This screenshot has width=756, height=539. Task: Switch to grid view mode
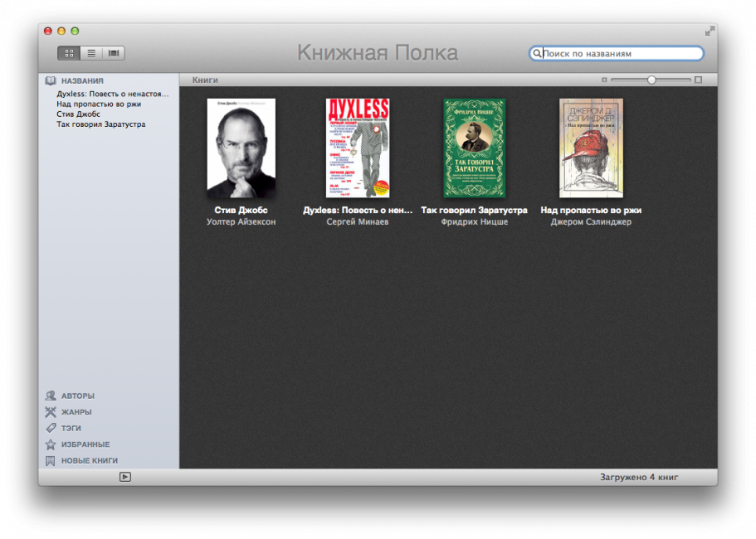[69, 53]
